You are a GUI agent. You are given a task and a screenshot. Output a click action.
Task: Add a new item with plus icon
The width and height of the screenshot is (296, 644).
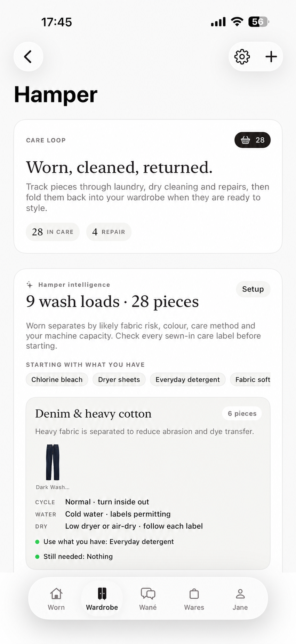(x=271, y=57)
